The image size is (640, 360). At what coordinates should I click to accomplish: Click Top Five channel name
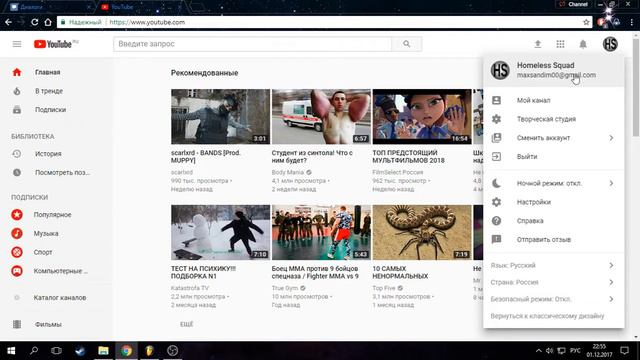click(x=384, y=288)
